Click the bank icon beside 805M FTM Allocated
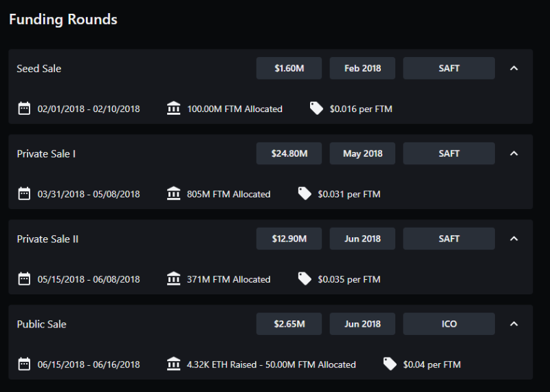The width and height of the screenshot is (550, 392). 174,194
